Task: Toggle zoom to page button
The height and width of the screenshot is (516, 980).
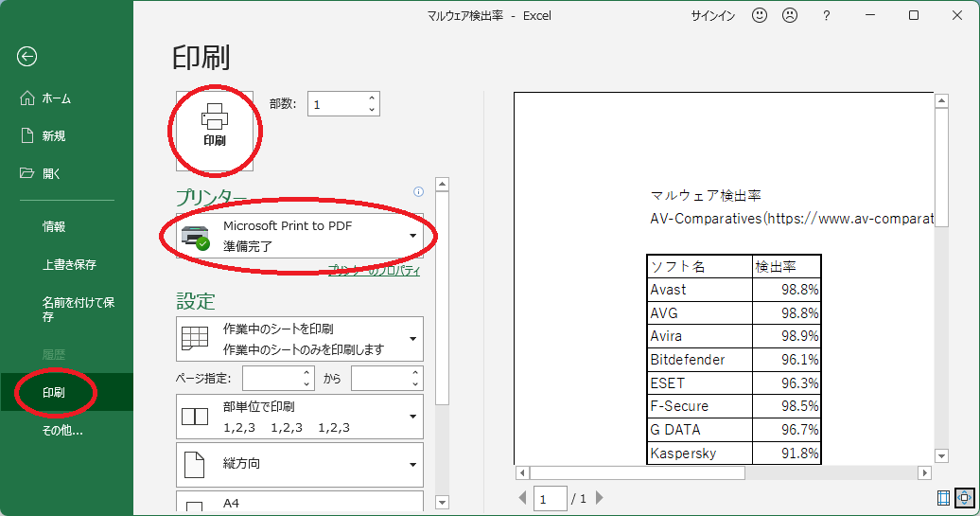Action: click(964, 498)
